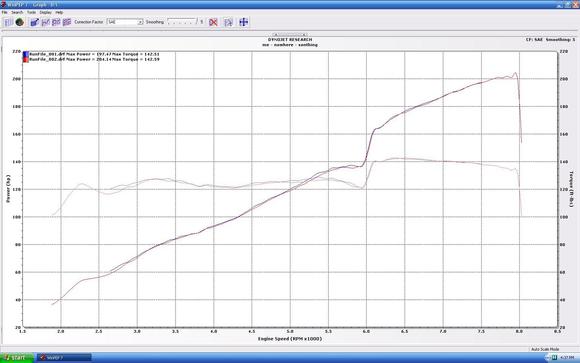The image size is (580, 363).
Task: Click the toolbar icon after the red X
Action: tap(228, 22)
